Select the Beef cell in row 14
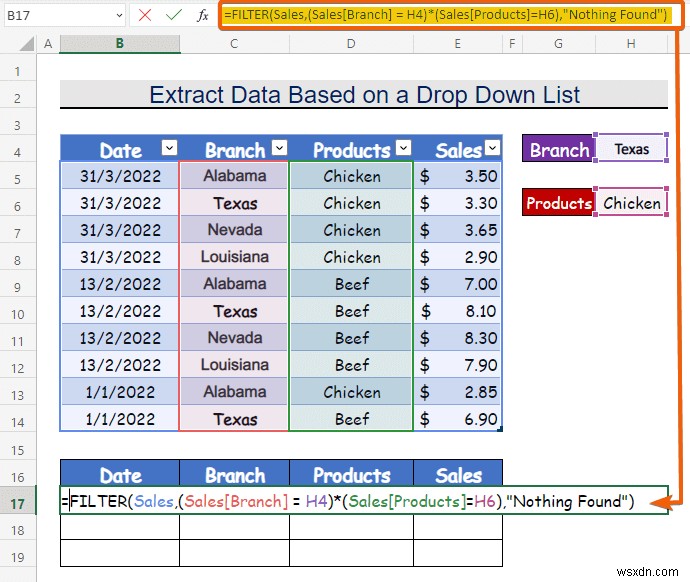The height and width of the screenshot is (582, 690). click(351, 419)
